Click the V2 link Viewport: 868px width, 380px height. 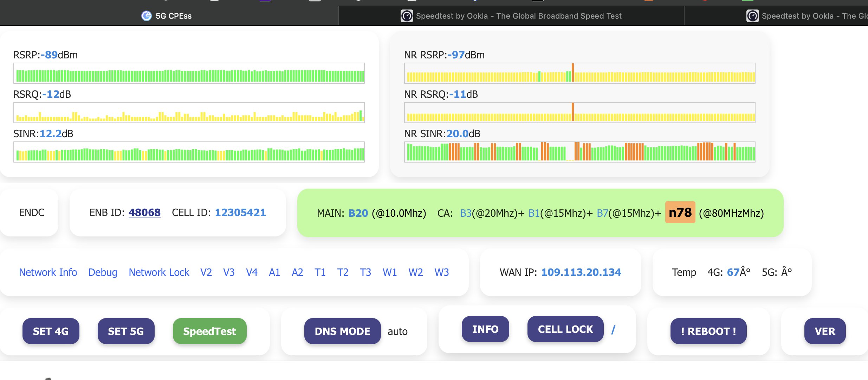[x=206, y=272]
